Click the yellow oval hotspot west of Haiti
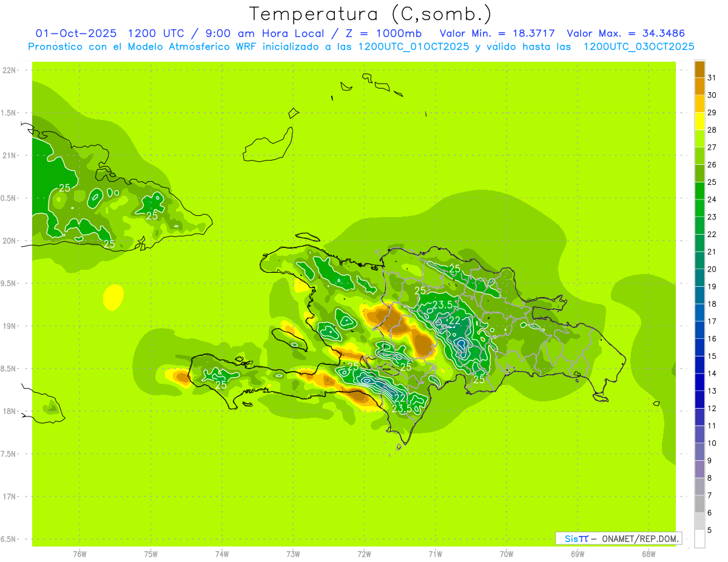 tap(113, 297)
